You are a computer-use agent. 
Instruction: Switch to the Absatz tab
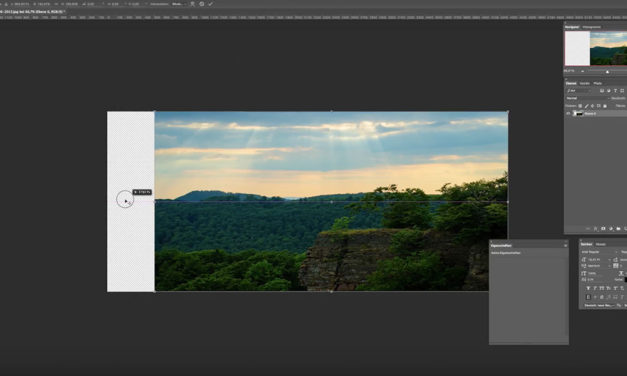(601, 244)
